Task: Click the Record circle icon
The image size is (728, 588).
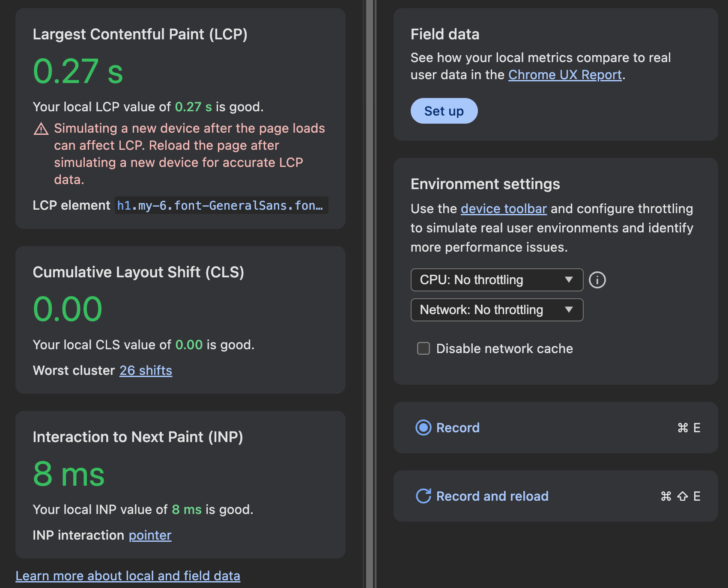Action: 424,428
